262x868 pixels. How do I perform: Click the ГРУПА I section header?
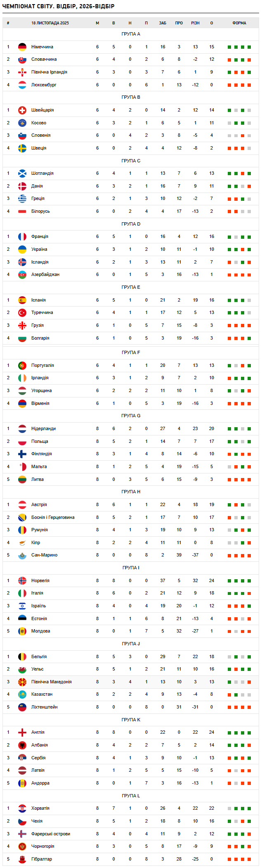click(131, 568)
